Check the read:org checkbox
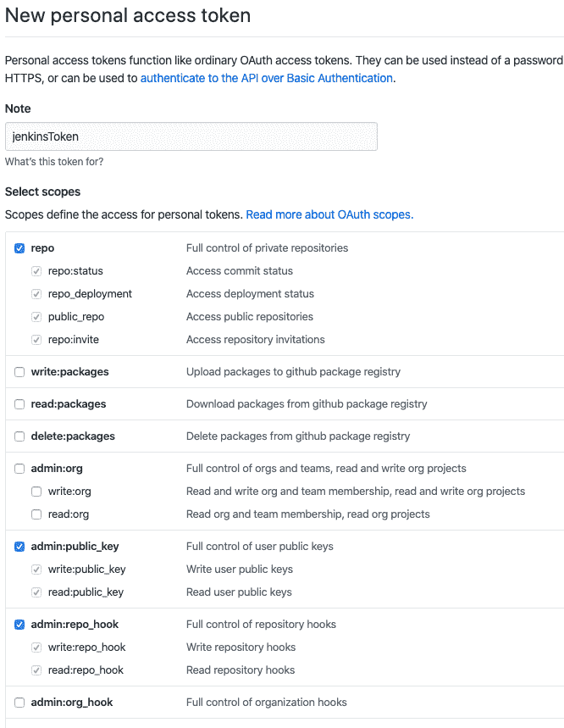Image resolution: width=564 pixels, height=728 pixels. tap(36, 514)
